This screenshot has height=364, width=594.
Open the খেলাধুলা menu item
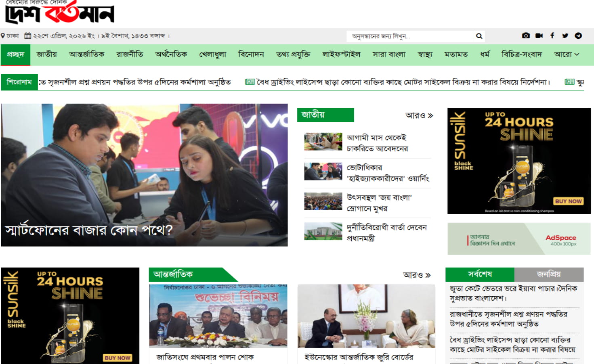(x=214, y=54)
